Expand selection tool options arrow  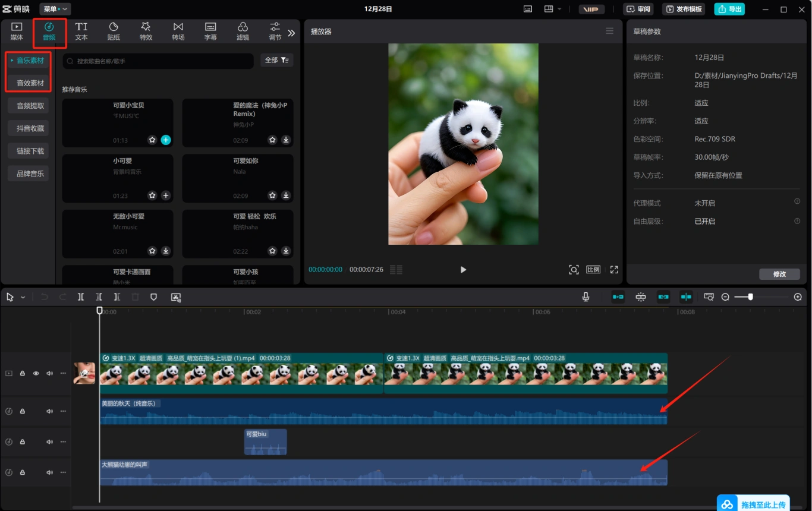pos(23,297)
